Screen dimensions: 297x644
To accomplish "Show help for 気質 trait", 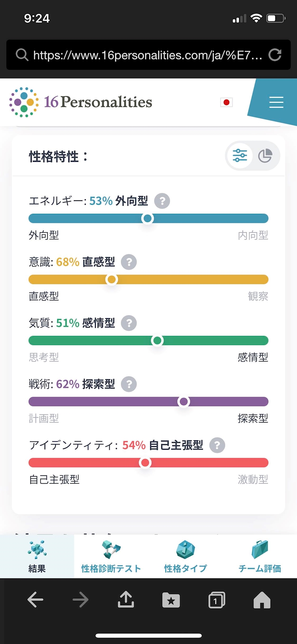I will click(129, 323).
